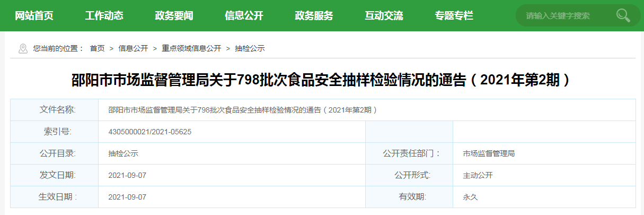Go to 信息公开 breadcrumb link
This screenshot has width=644, height=215.
(133, 48)
